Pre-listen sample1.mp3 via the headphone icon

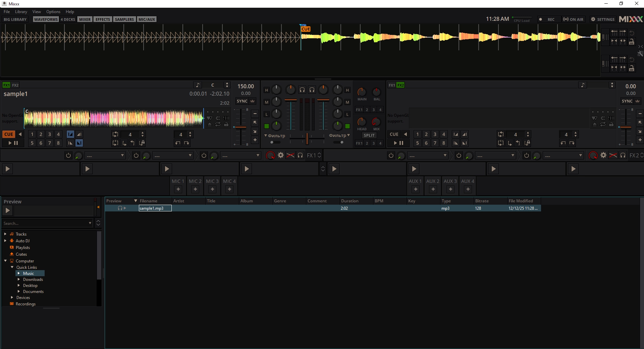[121, 208]
